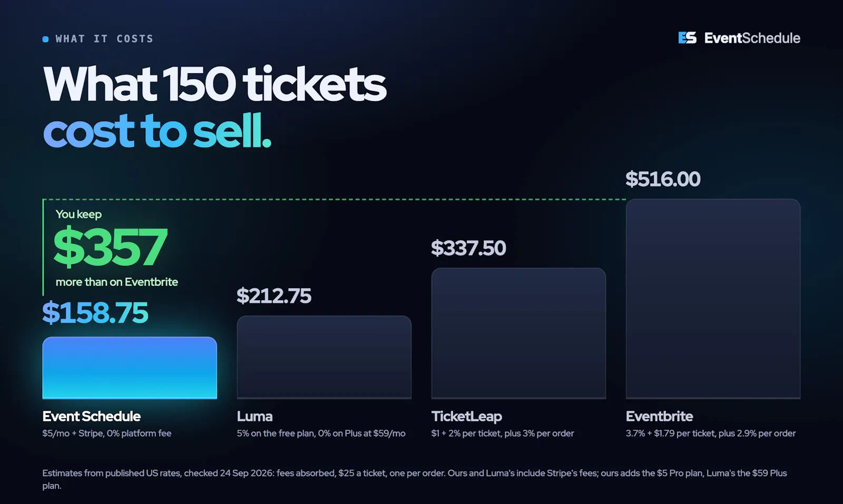Select the tall Eventbrite cost bar

tap(713, 299)
